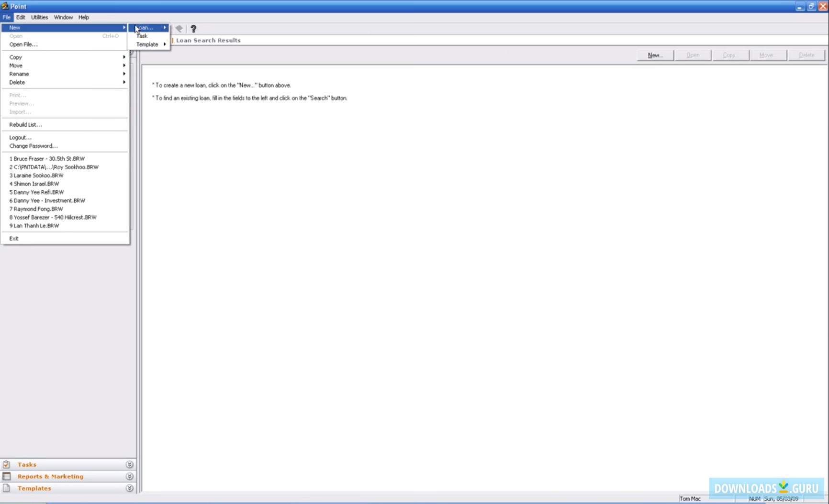Click Tom Mac in the status bar
Viewport: 829px width, 504px height.
pos(690,499)
